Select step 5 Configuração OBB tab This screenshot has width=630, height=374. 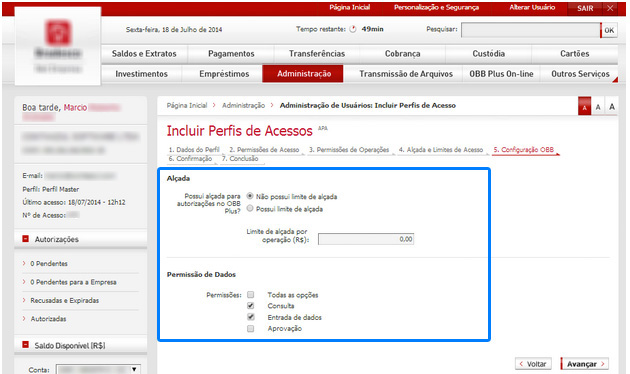[x=524, y=150]
